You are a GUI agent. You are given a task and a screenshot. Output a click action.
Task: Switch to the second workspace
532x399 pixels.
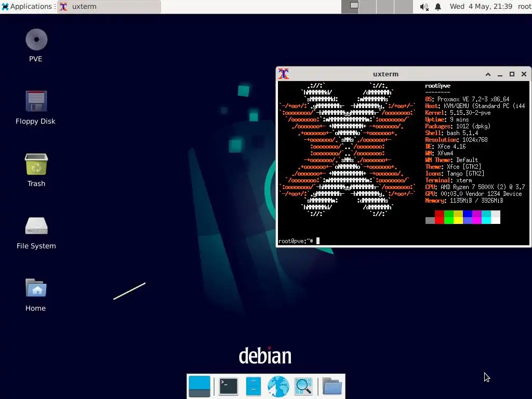pyautogui.click(x=368, y=6)
